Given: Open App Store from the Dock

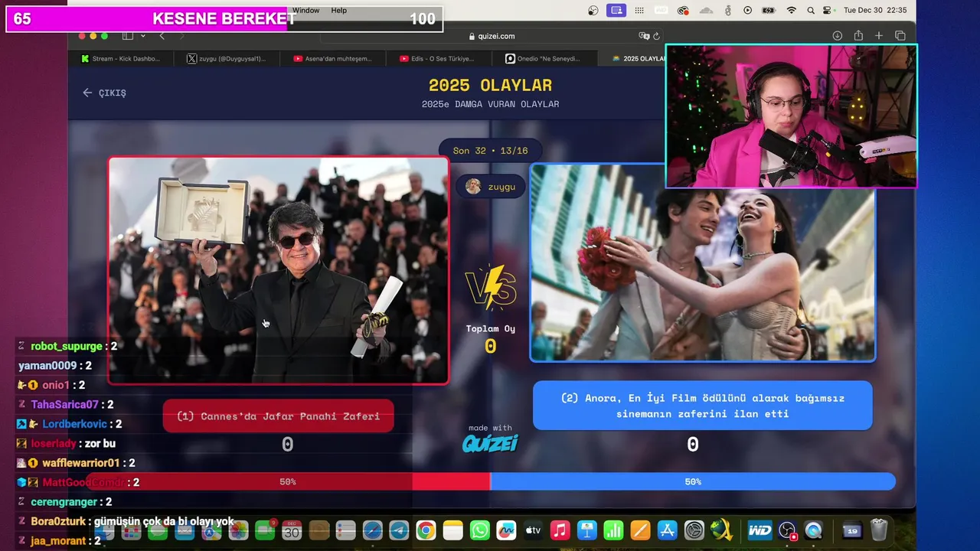Looking at the screenshot, I should click(x=668, y=530).
